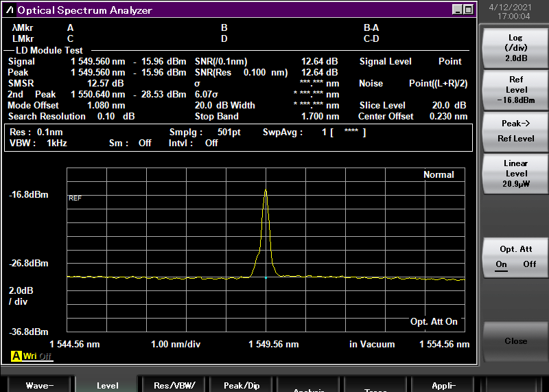549x392 pixels.
Task: Click the Center Offset 0.230 nm value
Action: [449, 116]
